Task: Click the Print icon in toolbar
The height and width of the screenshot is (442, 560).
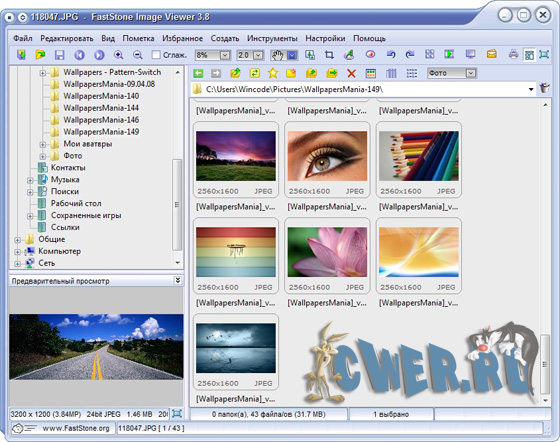Action: coord(513,55)
